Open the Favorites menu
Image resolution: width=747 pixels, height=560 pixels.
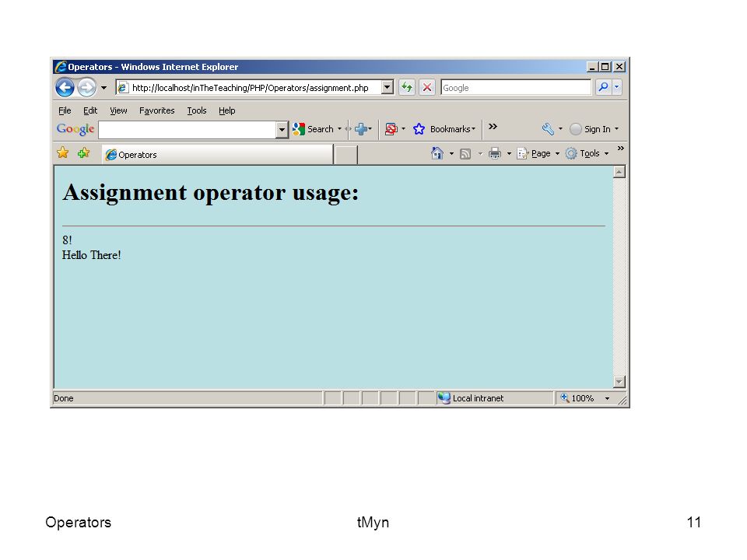pyautogui.click(x=156, y=110)
